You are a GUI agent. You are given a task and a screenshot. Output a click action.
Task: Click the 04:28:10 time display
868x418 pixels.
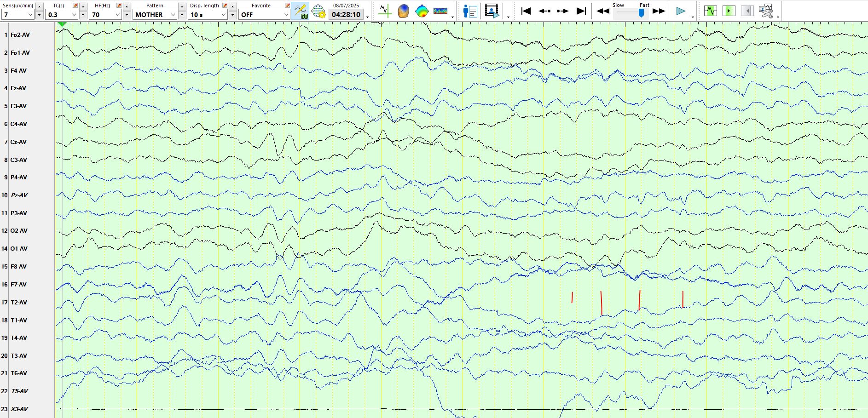coord(346,15)
